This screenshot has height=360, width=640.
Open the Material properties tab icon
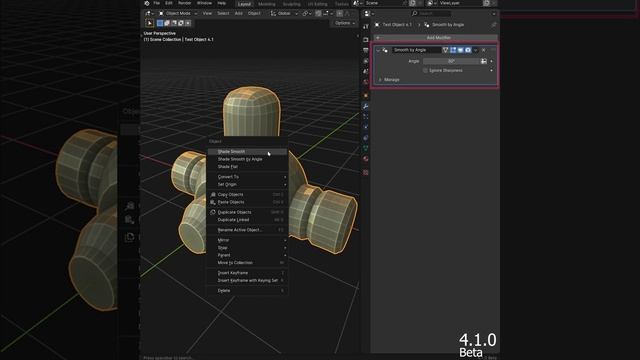(366, 159)
